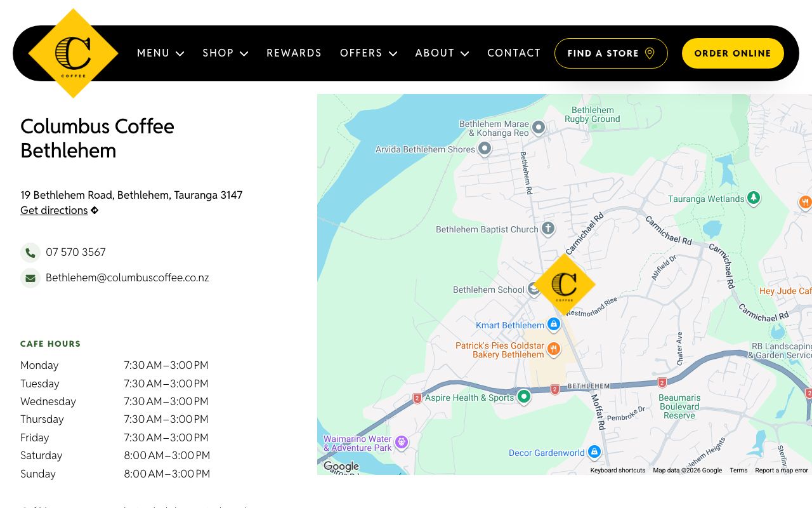
Task: Click the Bethlehem Marae map pin
Action: pos(539,128)
